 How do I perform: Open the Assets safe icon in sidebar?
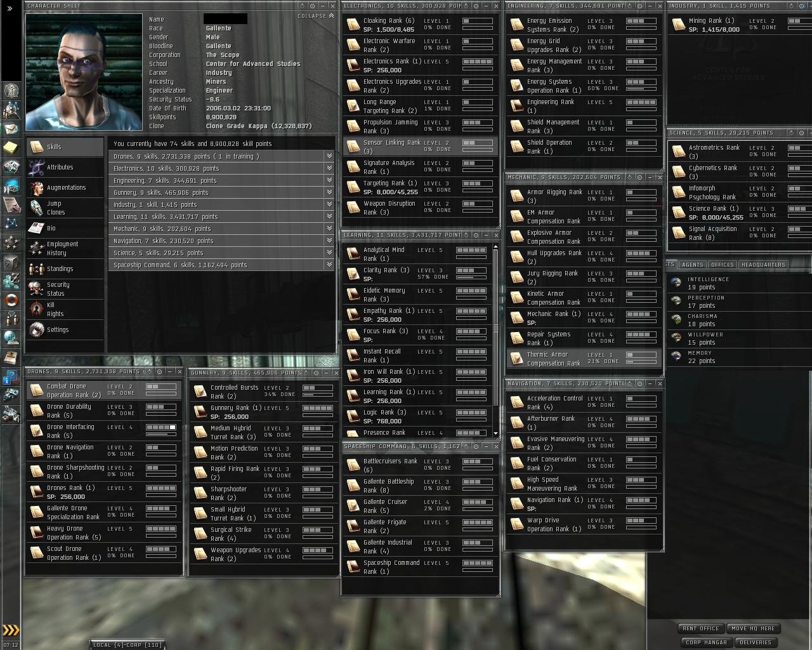point(11,262)
